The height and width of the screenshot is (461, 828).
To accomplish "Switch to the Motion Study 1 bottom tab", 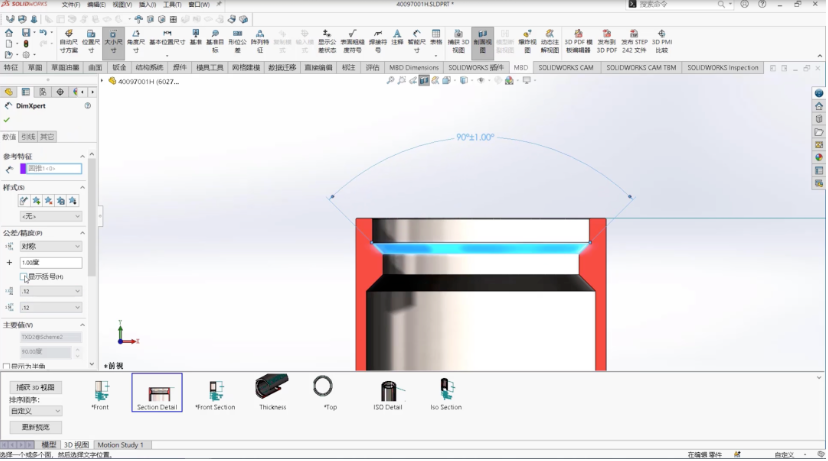I will point(120,445).
